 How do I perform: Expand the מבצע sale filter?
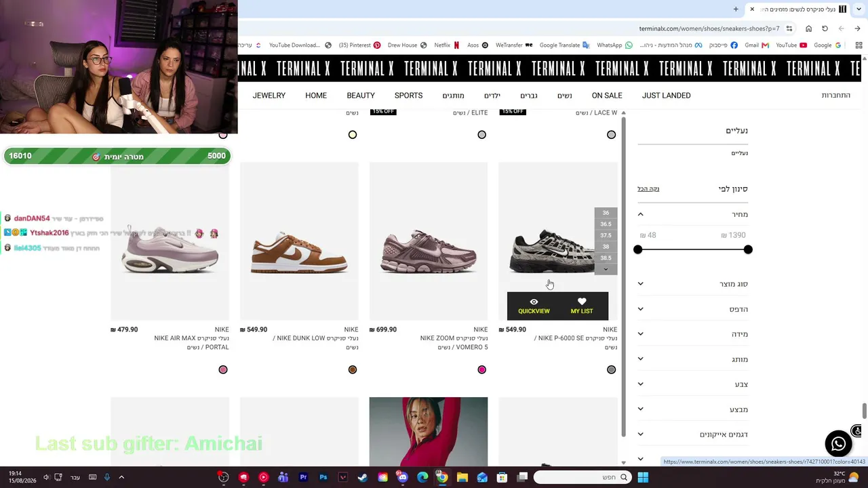point(640,409)
